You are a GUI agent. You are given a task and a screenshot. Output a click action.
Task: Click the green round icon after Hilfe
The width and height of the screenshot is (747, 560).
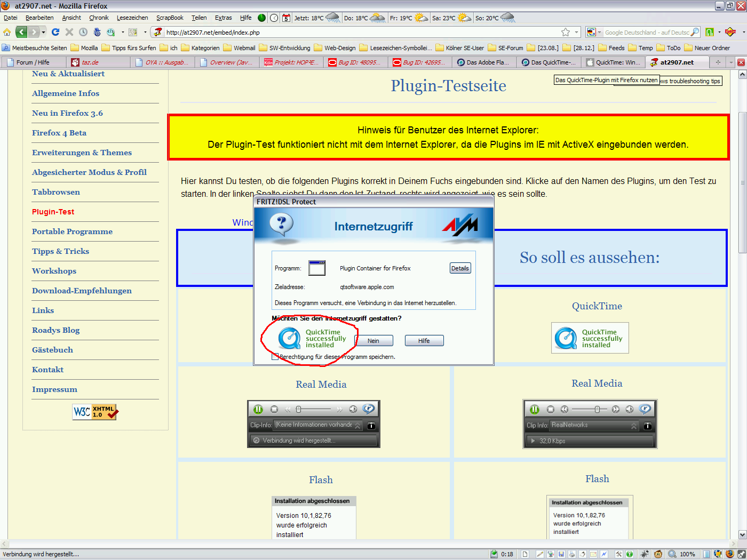point(261,18)
